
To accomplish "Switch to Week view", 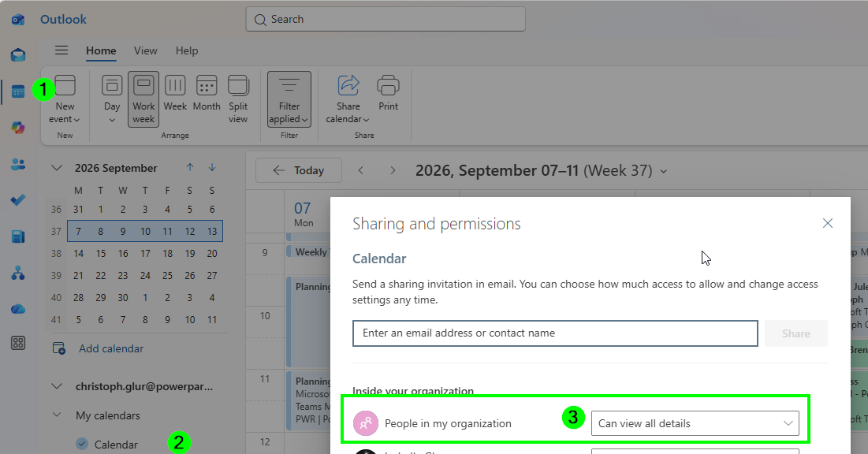I will (x=175, y=93).
